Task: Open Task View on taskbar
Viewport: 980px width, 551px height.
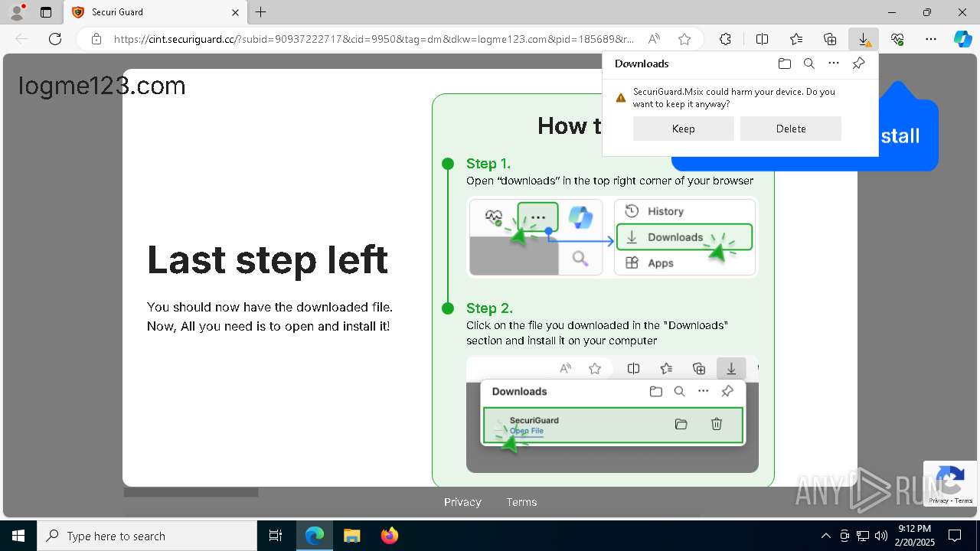Action: pyautogui.click(x=276, y=536)
